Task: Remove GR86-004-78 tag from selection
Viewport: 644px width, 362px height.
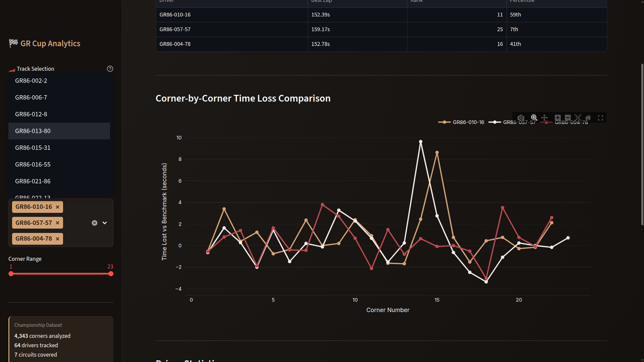Action: 57,239
